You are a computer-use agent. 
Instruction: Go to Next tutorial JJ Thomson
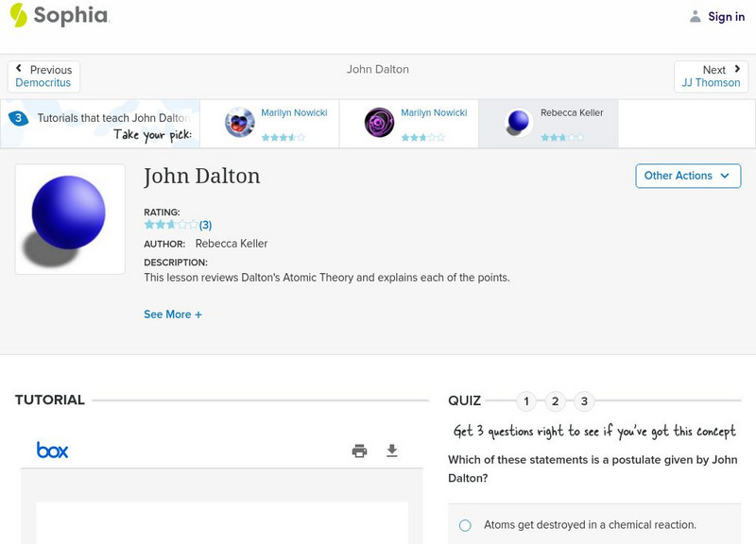[x=711, y=76]
